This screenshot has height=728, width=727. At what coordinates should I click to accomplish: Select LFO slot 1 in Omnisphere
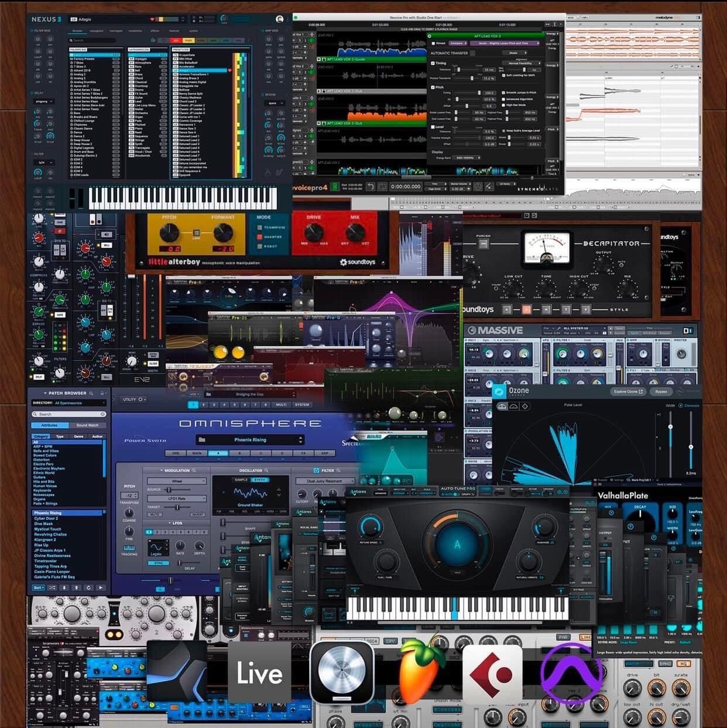pyautogui.click(x=149, y=532)
